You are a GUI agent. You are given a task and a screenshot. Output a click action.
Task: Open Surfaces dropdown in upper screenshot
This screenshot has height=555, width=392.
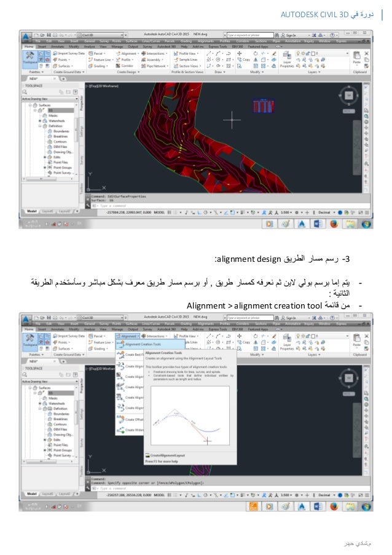[63, 66]
